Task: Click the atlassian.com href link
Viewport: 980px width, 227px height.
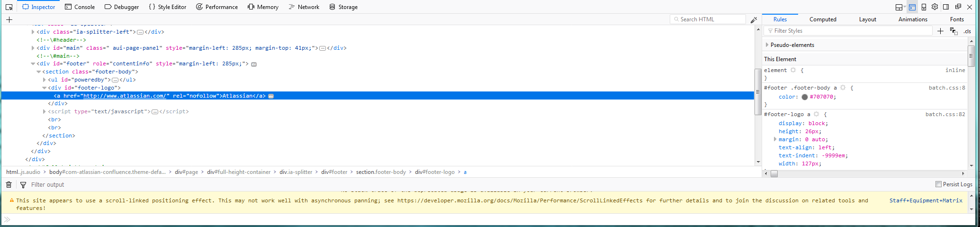Action: pyautogui.click(x=125, y=96)
